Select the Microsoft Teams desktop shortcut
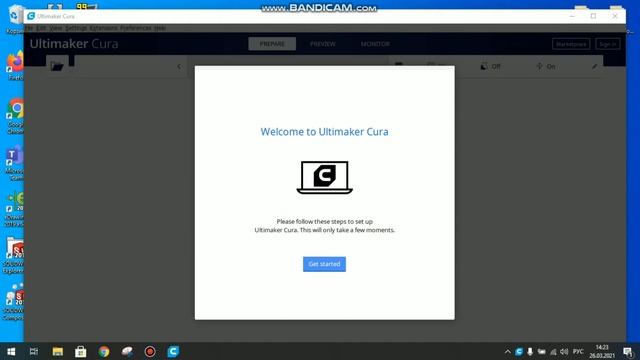Screen dimensions: 640x360 click(x=15, y=163)
